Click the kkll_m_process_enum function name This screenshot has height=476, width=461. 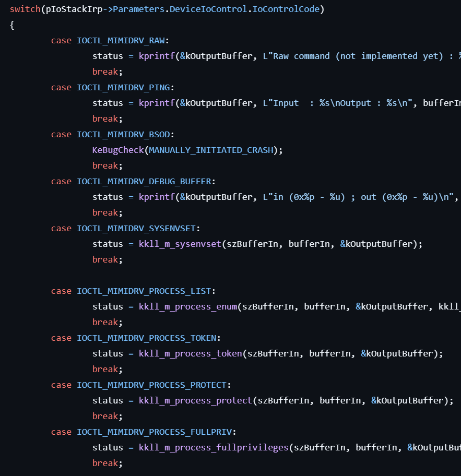coord(188,306)
